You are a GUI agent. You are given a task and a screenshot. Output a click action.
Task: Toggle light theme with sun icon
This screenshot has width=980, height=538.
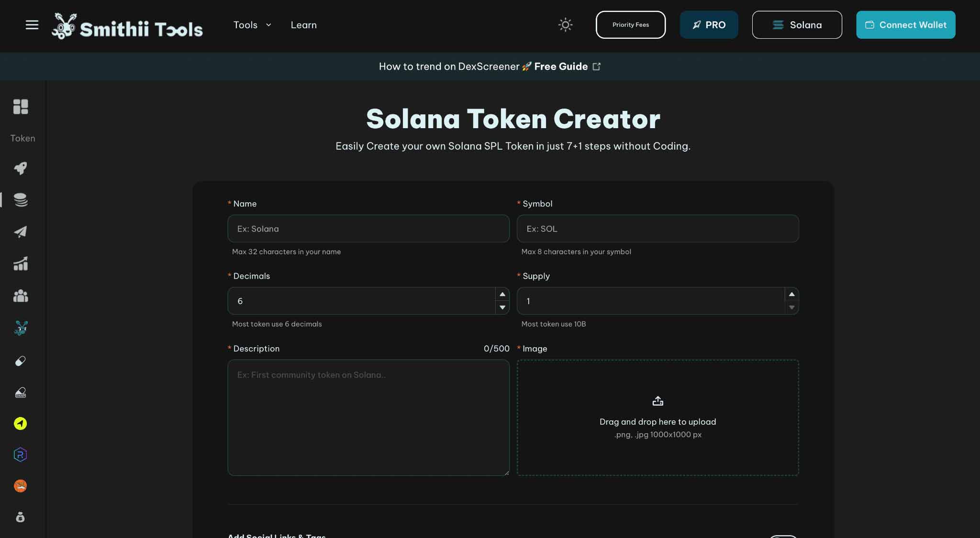[x=565, y=25]
